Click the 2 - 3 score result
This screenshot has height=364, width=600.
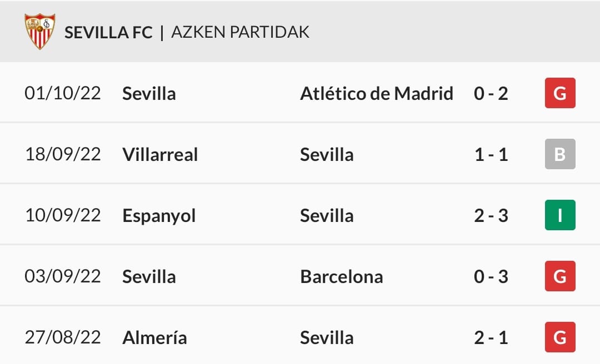pyautogui.click(x=491, y=215)
